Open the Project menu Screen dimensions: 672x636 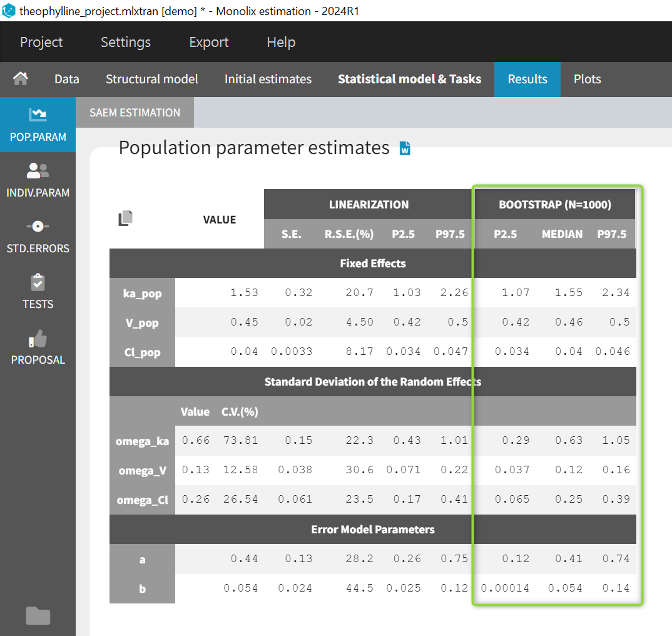click(x=41, y=42)
